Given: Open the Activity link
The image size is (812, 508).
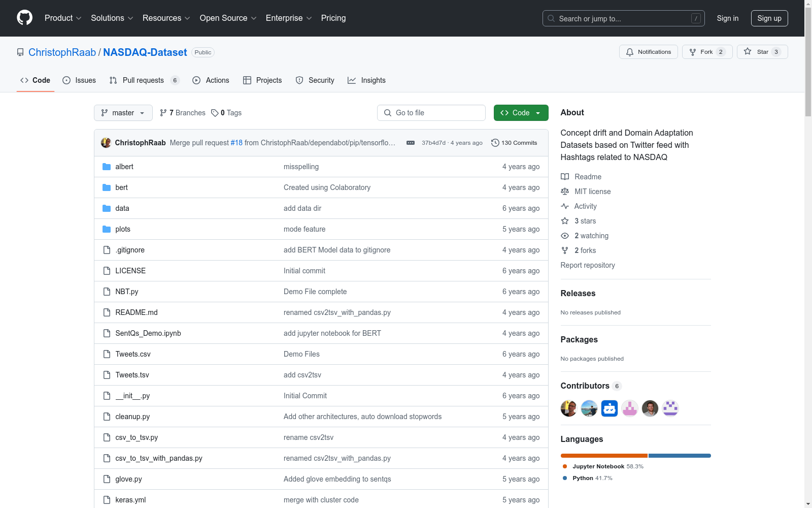Looking at the screenshot, I should 579,206.
